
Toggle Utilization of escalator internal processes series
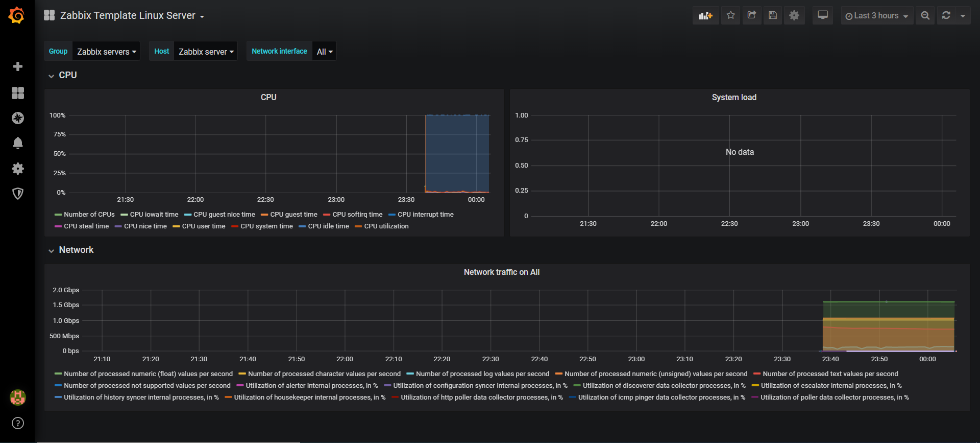(831, 385)
